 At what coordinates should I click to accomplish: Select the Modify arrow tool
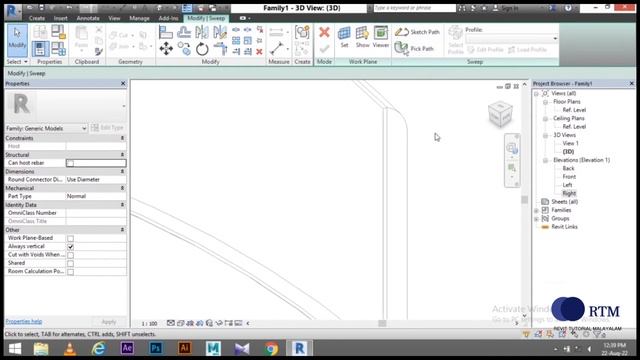click(x=17, y=40)
